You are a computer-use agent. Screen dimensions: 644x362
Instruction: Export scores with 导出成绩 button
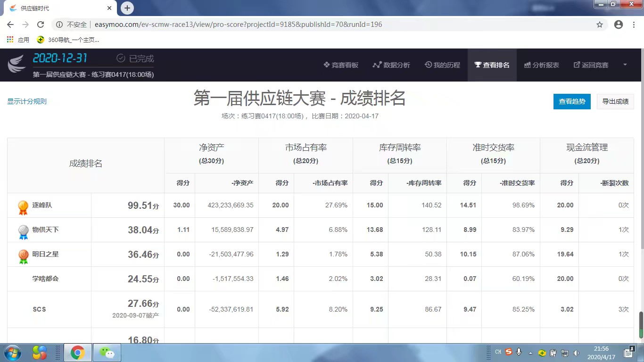[x=615, y=101]
